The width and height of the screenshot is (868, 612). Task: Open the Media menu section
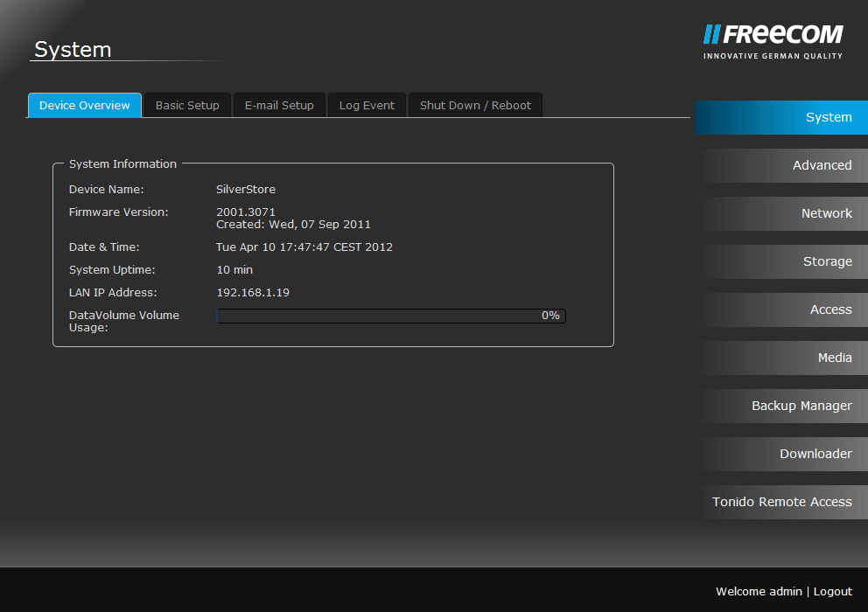coord(781,358)
